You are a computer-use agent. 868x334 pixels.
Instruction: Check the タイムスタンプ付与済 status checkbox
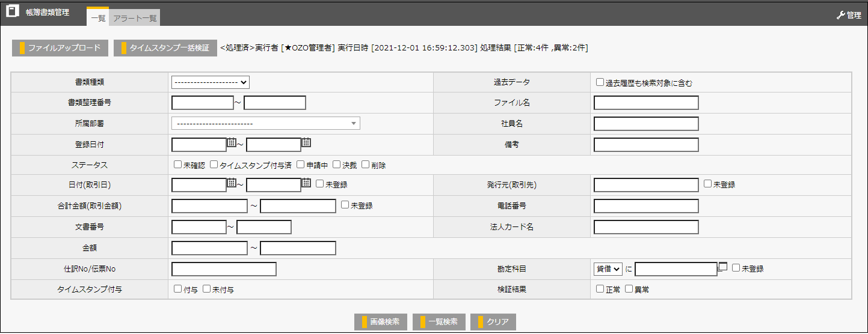pyautogui.click(x=214, y=165)
